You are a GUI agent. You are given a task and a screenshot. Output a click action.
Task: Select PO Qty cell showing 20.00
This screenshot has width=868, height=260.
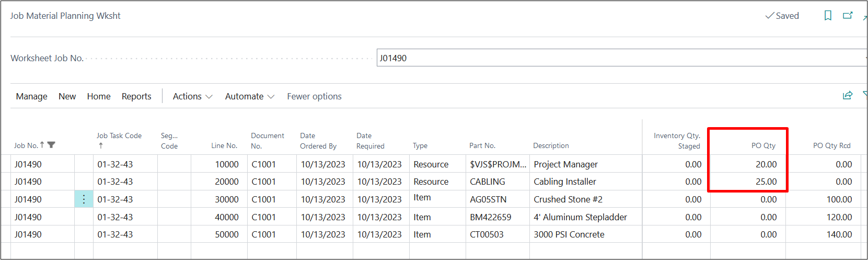748,164
